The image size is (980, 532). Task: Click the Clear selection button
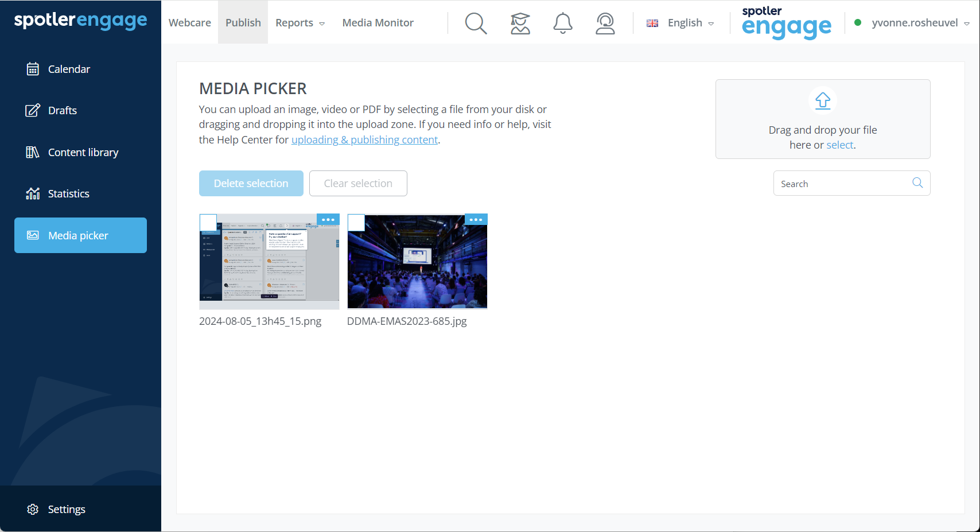point(358,183)
